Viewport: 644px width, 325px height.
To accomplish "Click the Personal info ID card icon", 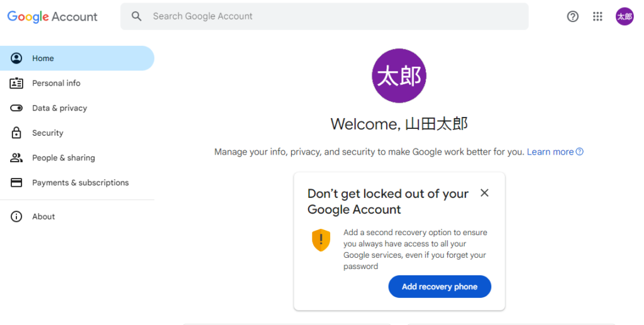I will pyautogui.click(x=16, y=83).
